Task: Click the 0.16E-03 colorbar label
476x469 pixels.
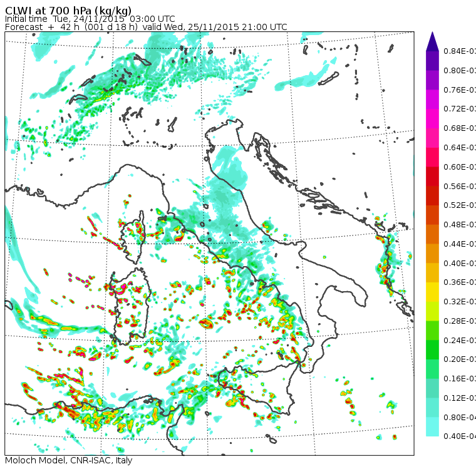Action: point(459,379)
